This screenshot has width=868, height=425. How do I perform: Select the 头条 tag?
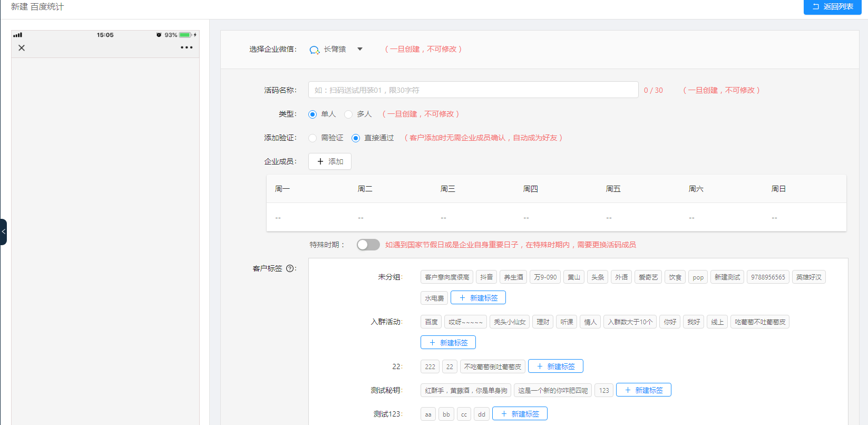tap(598, 277)
